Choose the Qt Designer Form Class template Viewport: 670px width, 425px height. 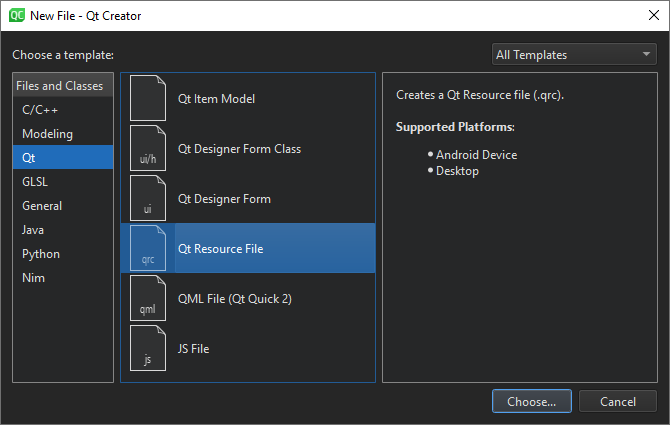[239, 149]
